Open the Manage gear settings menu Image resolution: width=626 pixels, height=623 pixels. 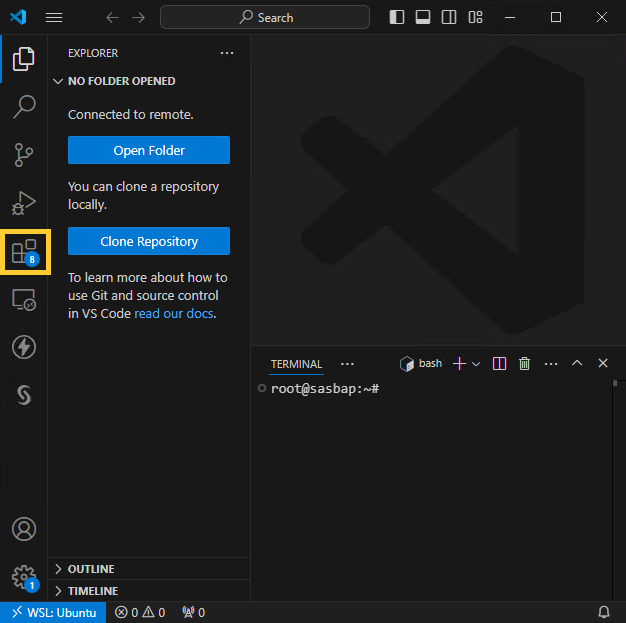[24, 577]
